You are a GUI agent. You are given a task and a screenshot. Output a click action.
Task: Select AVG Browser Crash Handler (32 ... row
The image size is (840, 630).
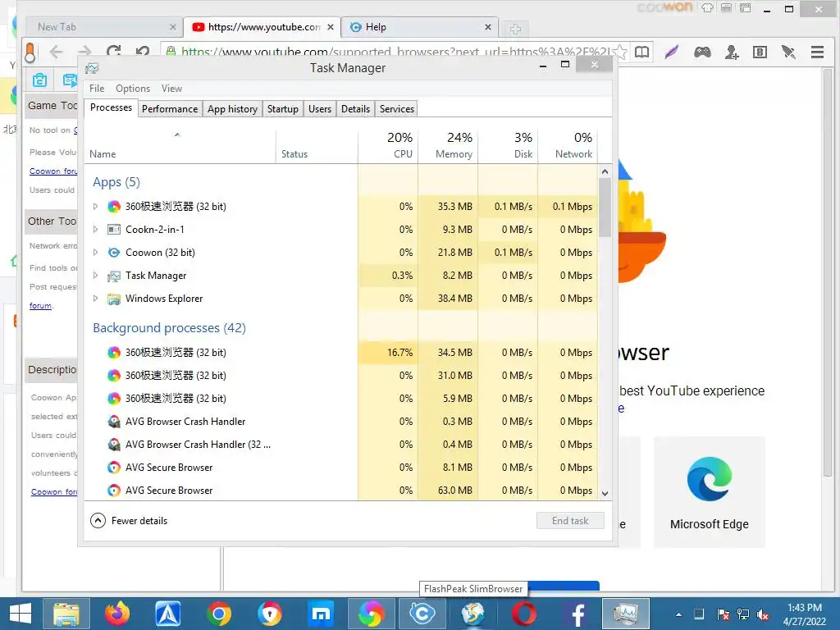coord(342,445)
